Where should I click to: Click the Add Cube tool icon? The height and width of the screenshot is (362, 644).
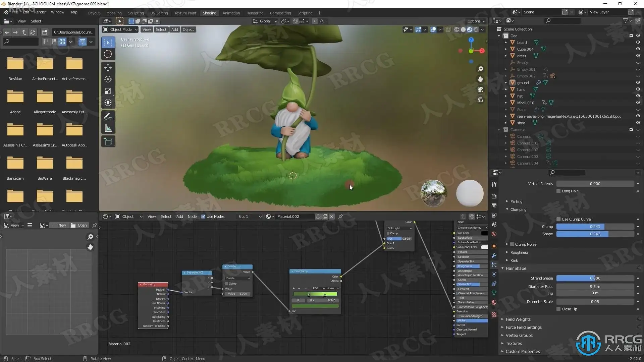click(x=108, y=142)
